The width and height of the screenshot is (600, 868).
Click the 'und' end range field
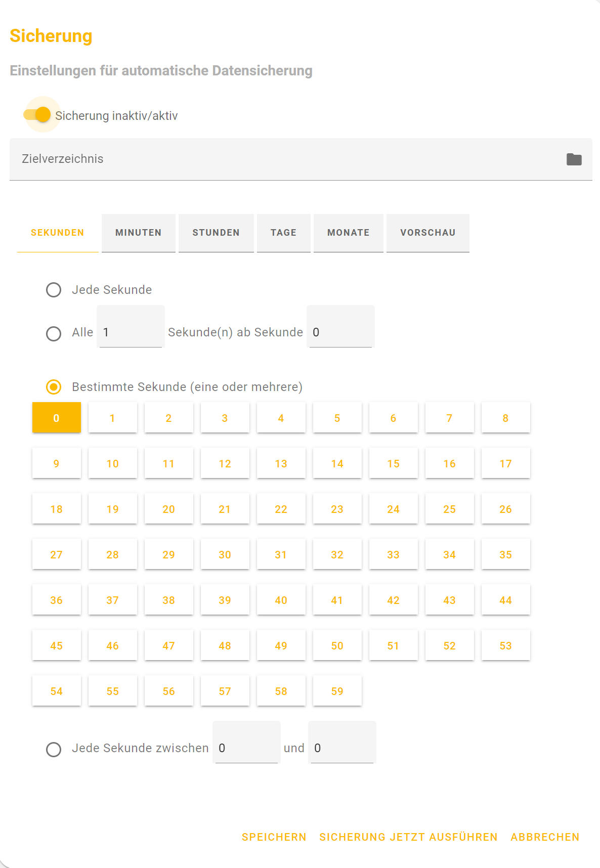point(342,748)
